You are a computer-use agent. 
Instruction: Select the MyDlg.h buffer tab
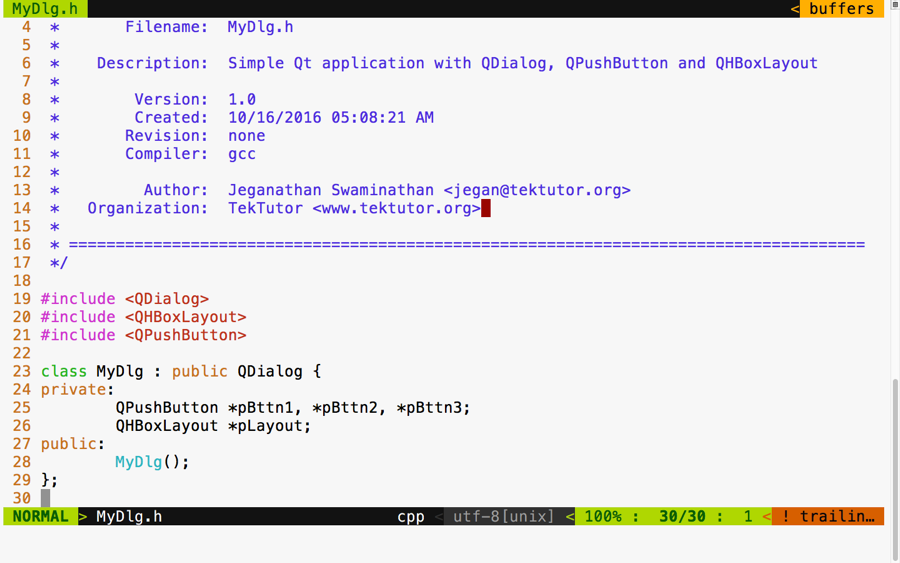[45, 9]
